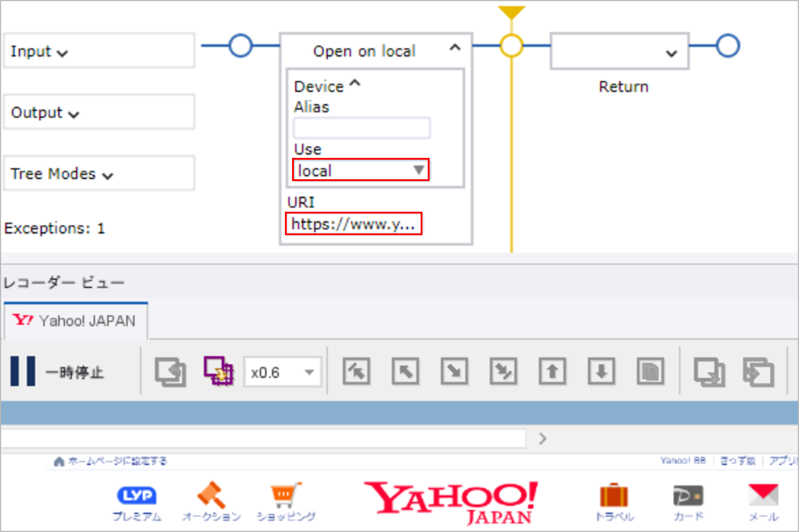This screenshot has height=532, width=799.
Task: Click the URI https://www.y... field
Action: (x=353, y=224)
